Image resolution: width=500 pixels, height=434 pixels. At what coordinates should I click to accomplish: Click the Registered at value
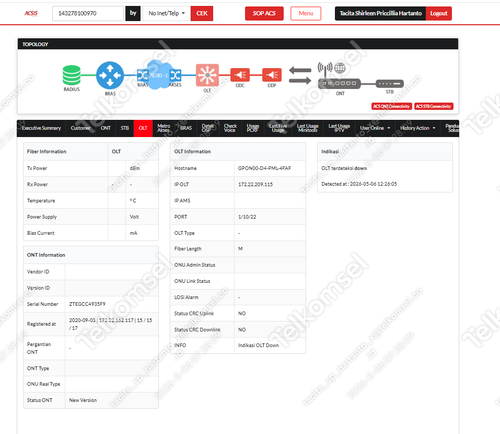[110, 324]
